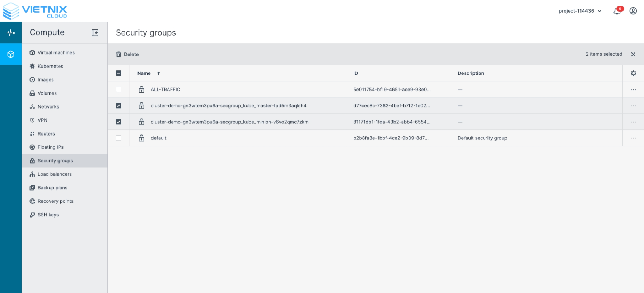Uncheck the kube_master security group checkbox
This screenshot has height=293, width=644.
pos(118,106)
